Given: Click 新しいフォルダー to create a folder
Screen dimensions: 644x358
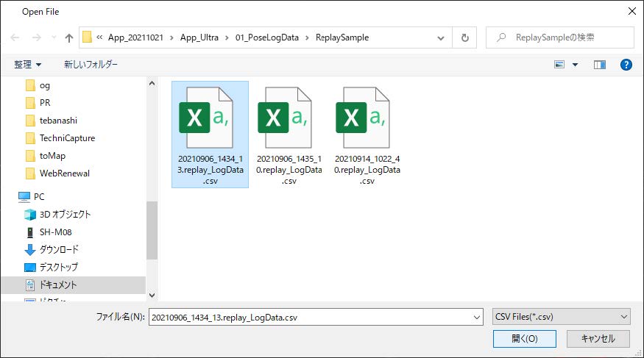Looking at the screenshot, I should 91,65.
